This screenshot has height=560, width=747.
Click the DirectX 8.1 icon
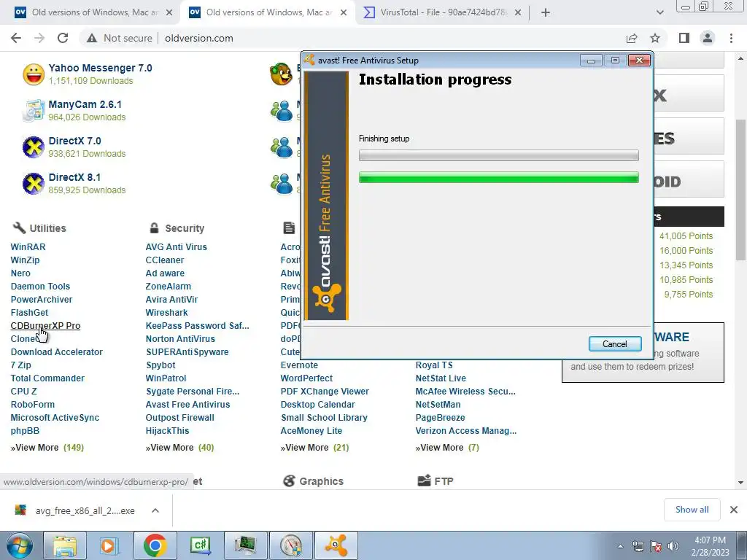[x=34, y=183]
